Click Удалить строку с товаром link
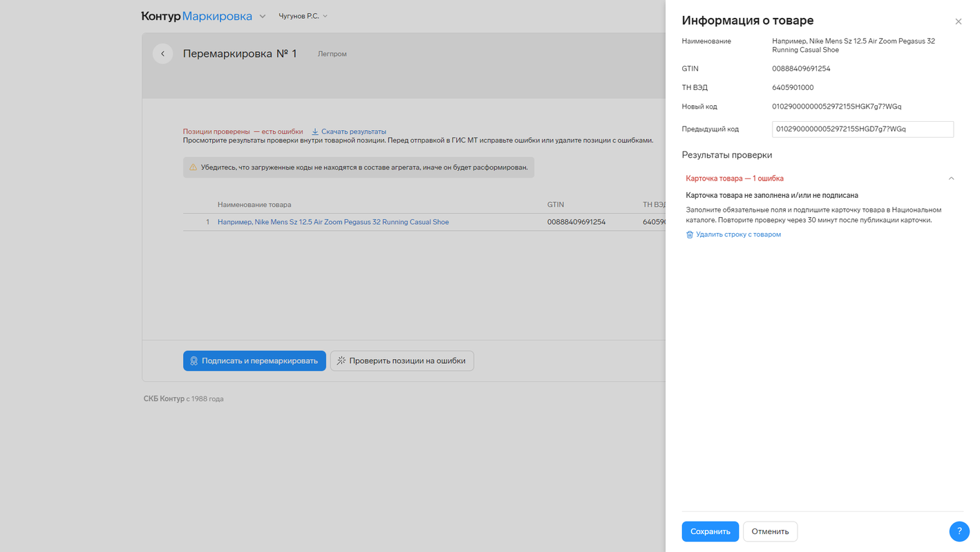This screenshot has height=552, width=980. [733, 234]
